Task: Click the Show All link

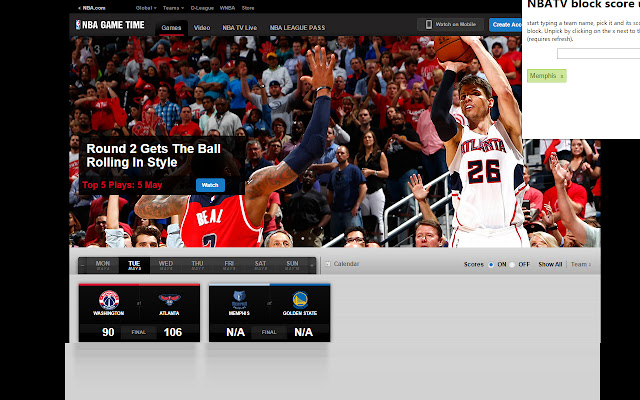Action: pyautogui.click(x=550, y=264)
